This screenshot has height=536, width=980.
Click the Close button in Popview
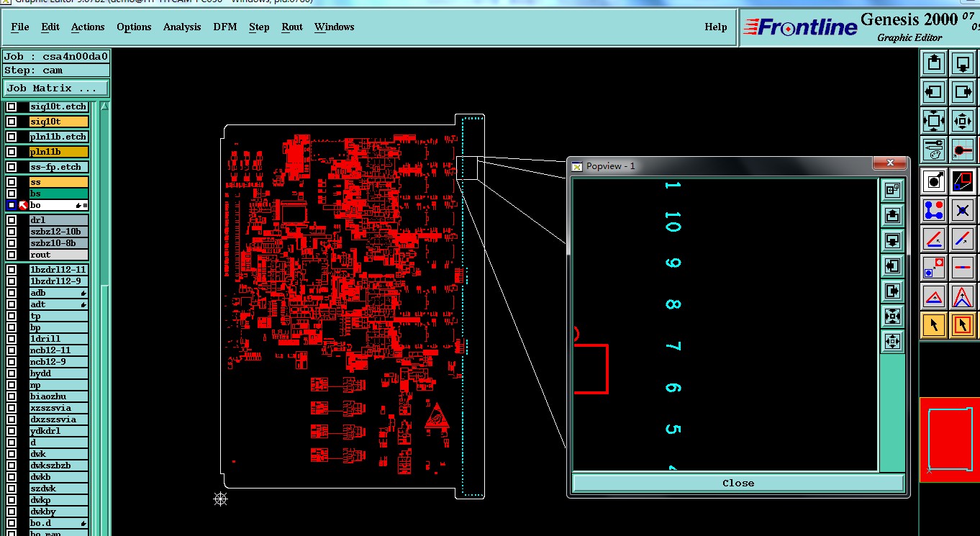pos(738,483)
